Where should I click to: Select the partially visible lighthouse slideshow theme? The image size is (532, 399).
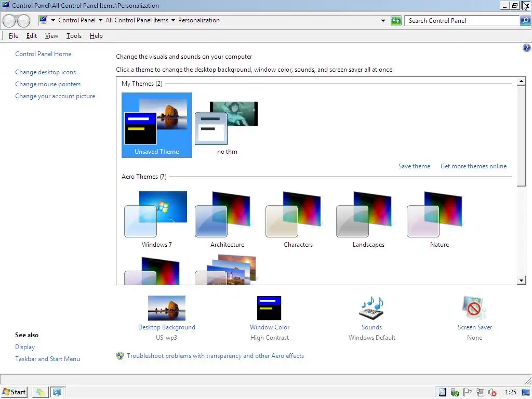coord(226,270)
